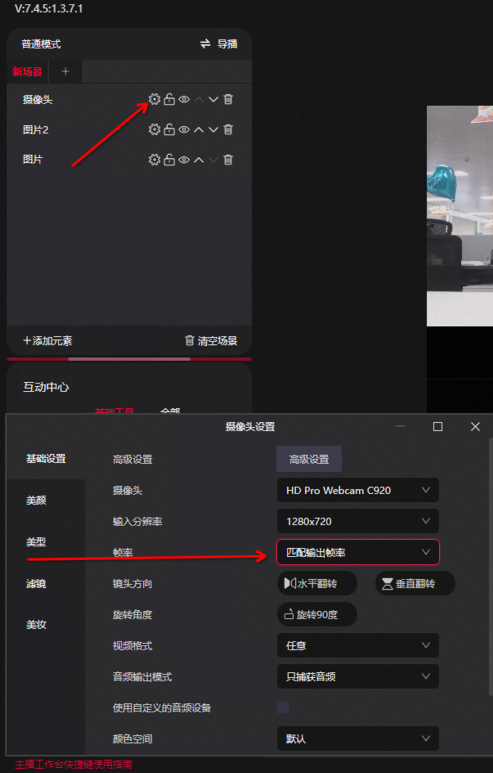Toggle lock on the 图片2 row

[169, 130]
